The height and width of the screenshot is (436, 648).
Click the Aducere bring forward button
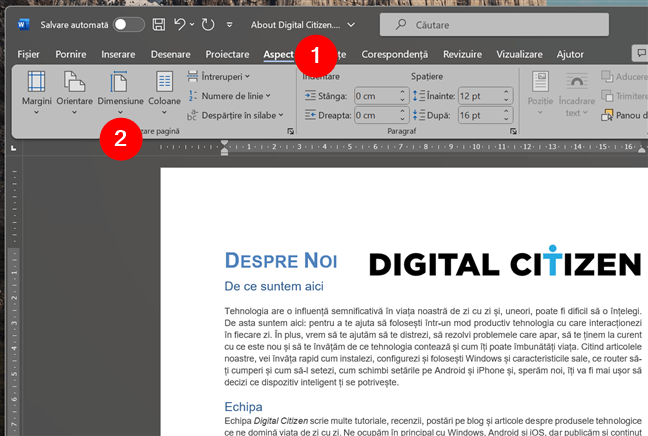click(624, 76)
